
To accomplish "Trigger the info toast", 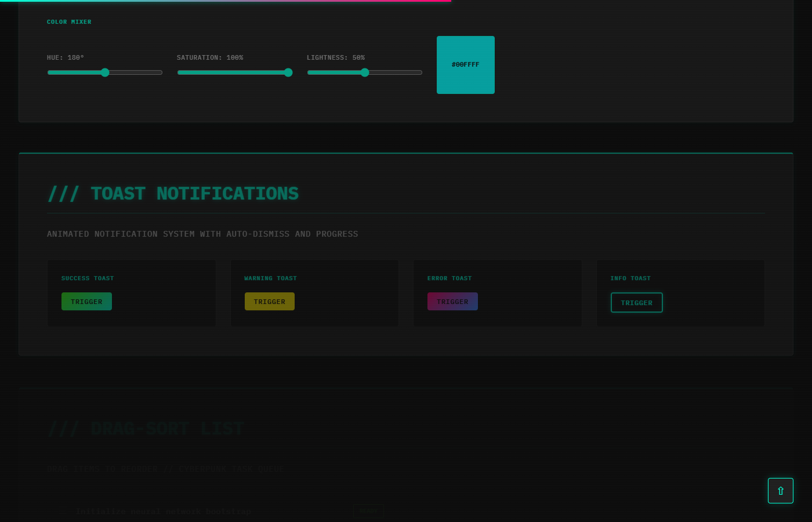I will point(636,302).
